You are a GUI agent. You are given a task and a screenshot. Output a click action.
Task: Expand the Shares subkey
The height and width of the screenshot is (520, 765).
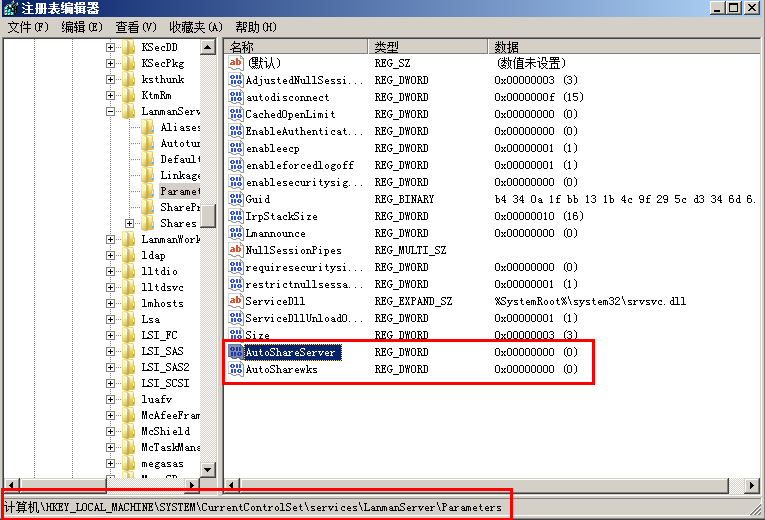[x=130, y=223]
